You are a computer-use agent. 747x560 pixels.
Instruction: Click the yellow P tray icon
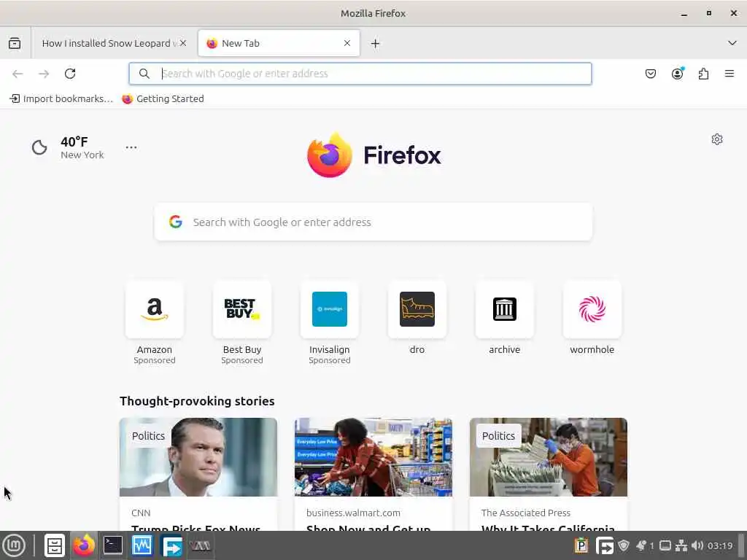tap(581, 545)
